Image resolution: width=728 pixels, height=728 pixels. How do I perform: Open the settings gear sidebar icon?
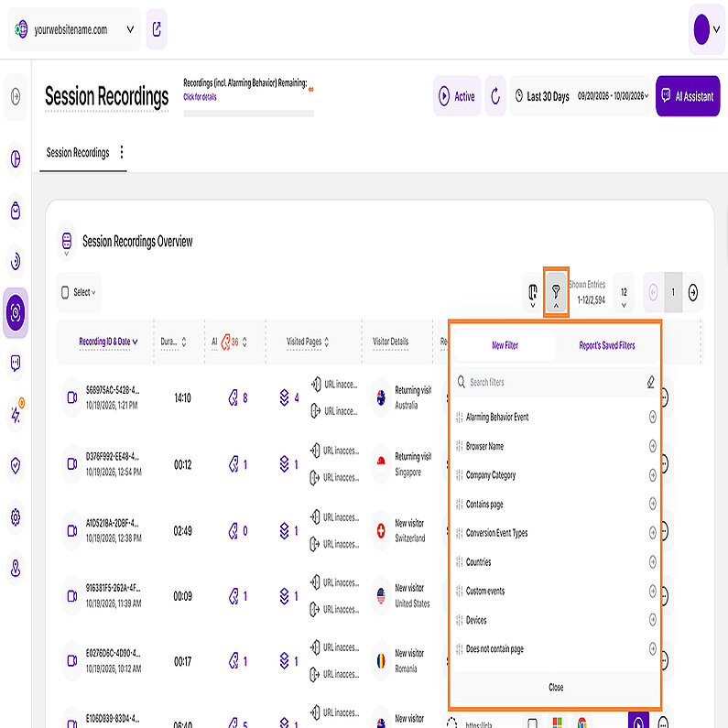point(16,516)
